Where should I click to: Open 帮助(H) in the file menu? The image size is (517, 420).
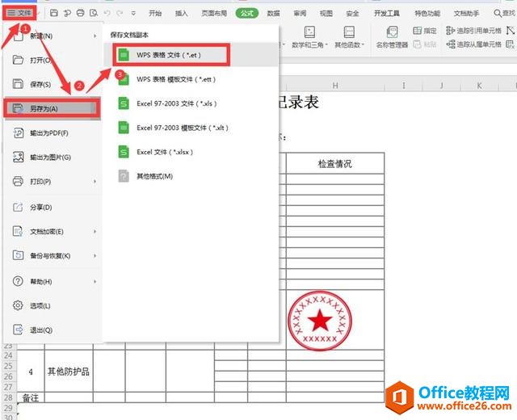click(x=52, y=282)
